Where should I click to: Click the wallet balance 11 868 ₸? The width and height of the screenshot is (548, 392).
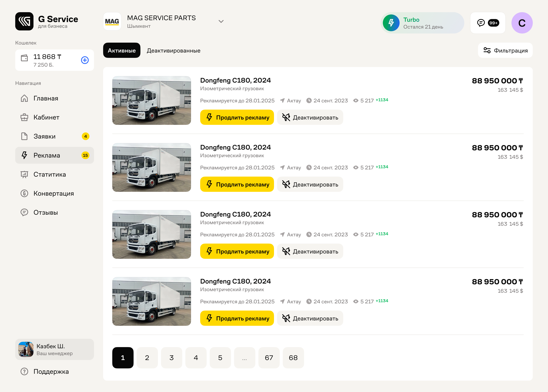pos(47,57)
